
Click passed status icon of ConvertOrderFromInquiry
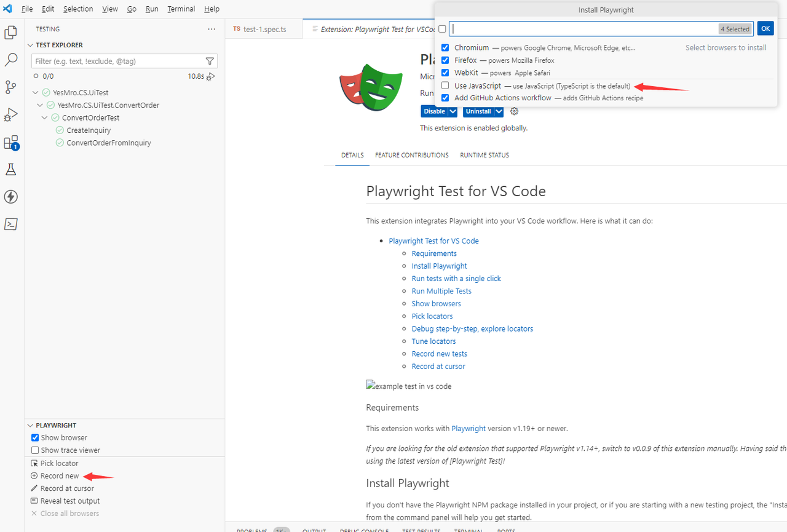(x=60, y=143)
